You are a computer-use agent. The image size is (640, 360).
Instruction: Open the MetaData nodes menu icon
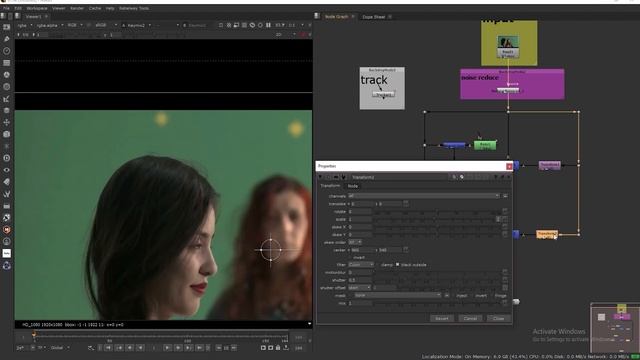(x=7, y=182)
